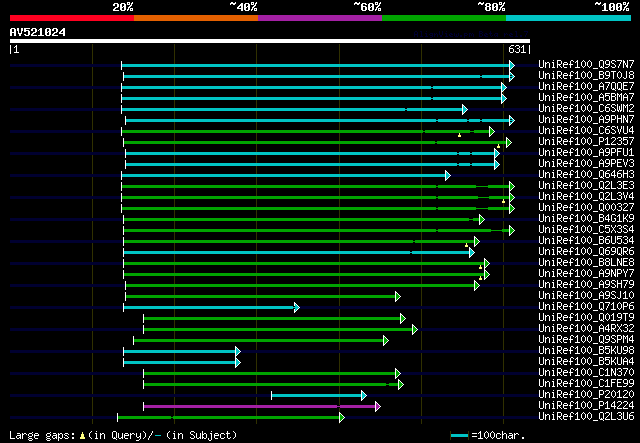Click the UniRef100_C6SVU4 label
Image resolution: width=640 pixels, height=443 pixels.
coord(586,130)
